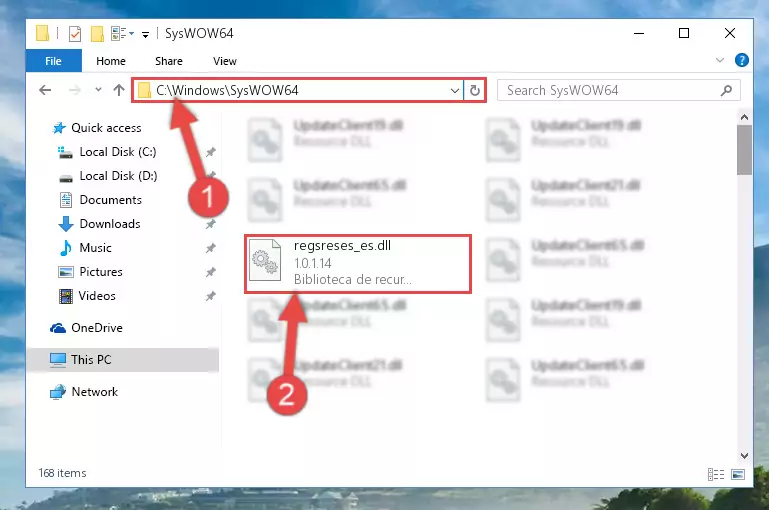
Task: Click the pin icon beside Music
Action: pyautogui.click(x=210, y=248)
